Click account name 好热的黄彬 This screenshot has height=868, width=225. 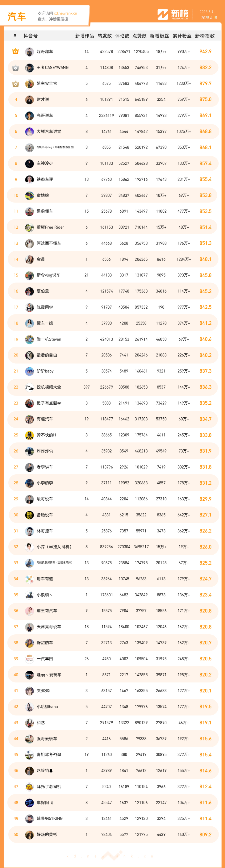(47, 835)
